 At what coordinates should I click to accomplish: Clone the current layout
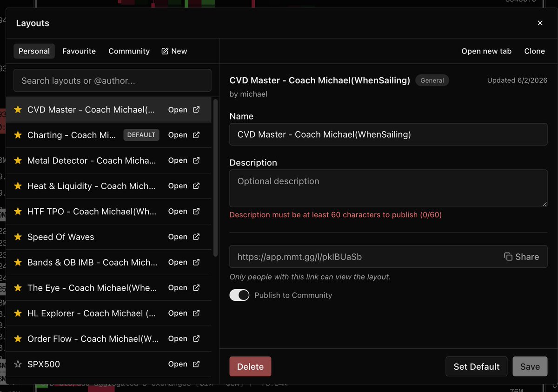pos(534,51)
